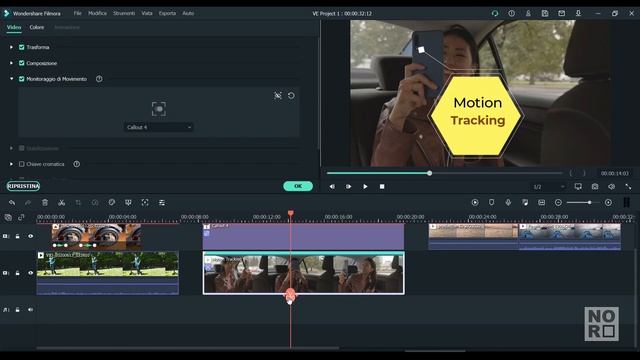Collapse the Monitoraggio di Movimento section arrow
Image resolution: width=640 pixels, height=360 pixels.
(11, 79)
